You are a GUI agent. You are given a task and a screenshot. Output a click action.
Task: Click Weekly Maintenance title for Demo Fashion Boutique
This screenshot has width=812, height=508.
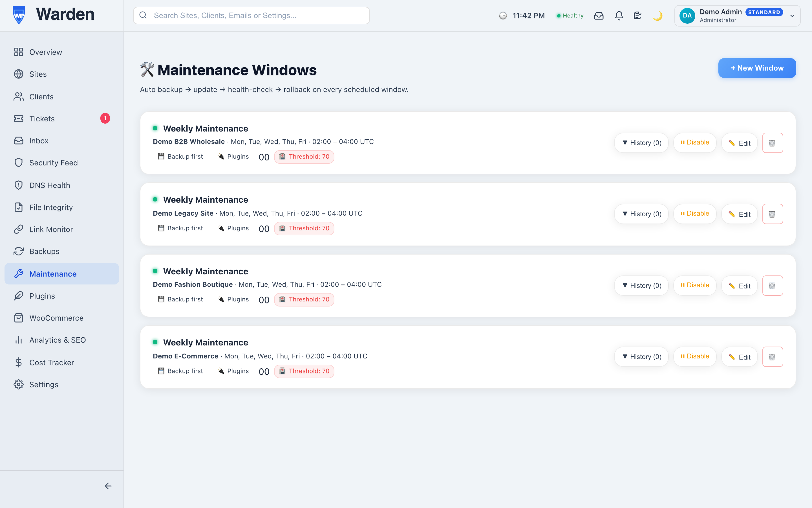pos(205,271)
